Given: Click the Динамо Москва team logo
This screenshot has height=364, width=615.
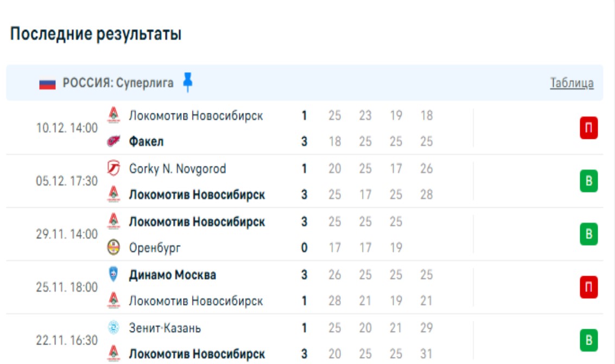Looking at the screenshot, I should [x=114, y=274].
